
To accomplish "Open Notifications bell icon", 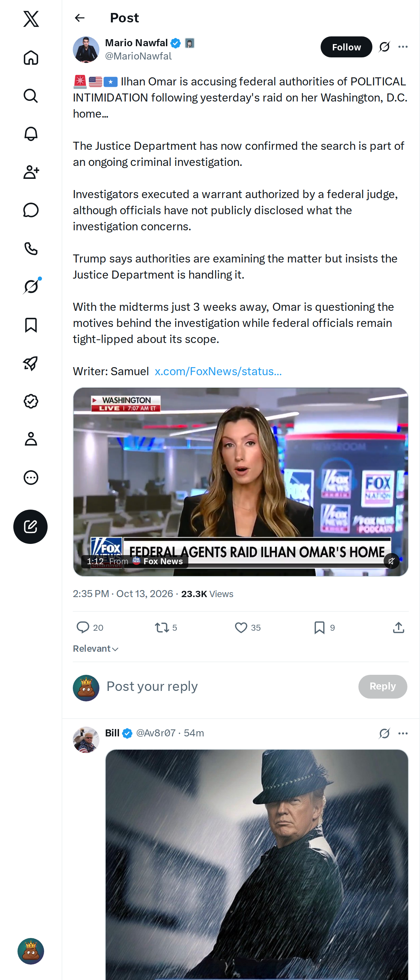I will (31, 134).
